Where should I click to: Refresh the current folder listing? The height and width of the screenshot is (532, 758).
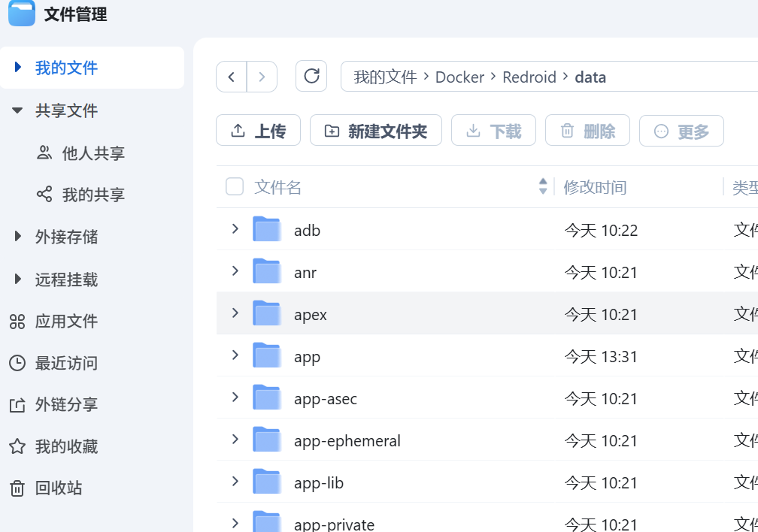(311, 76)
